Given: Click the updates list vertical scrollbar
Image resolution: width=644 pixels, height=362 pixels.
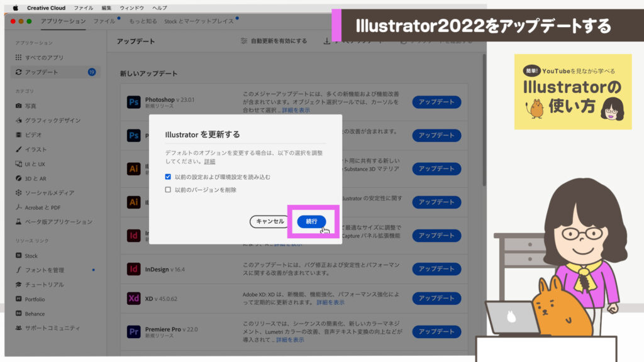Looking at the screenshot, I should [484, 120].
